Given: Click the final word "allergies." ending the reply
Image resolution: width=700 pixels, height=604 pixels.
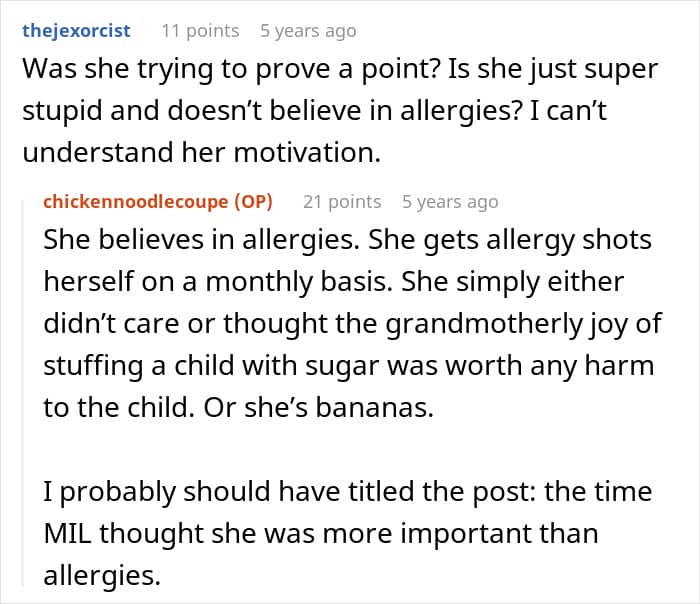Looking at the screenshot, I should pyautogui.click(x=100, y=574).
